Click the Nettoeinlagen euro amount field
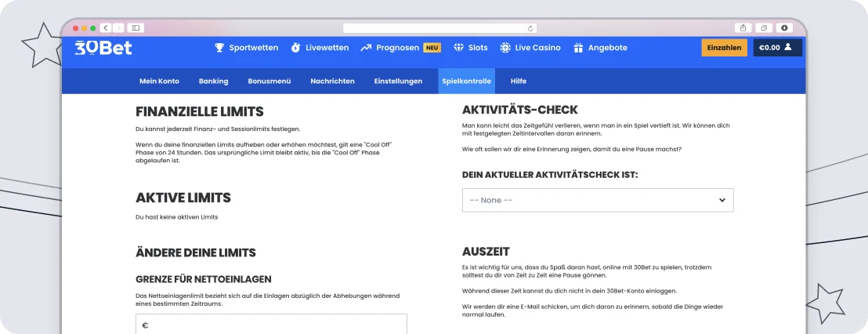The image size is (868, 334). click(271, 325)
